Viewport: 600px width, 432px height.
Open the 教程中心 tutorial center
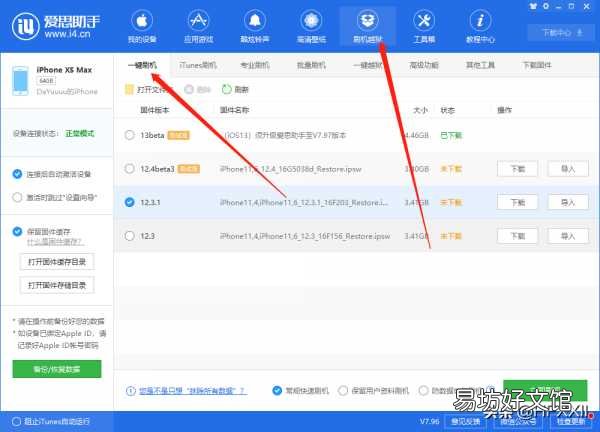(480, 26)
